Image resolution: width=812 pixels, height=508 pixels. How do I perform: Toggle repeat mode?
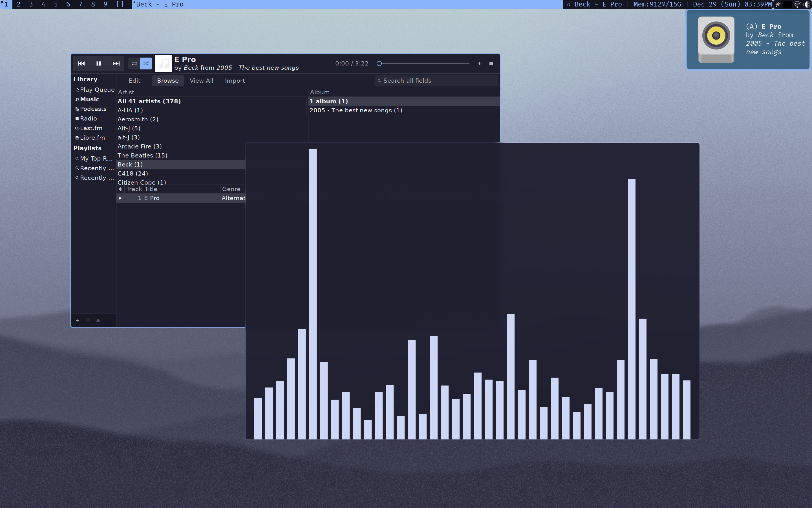tap(134, 63)
